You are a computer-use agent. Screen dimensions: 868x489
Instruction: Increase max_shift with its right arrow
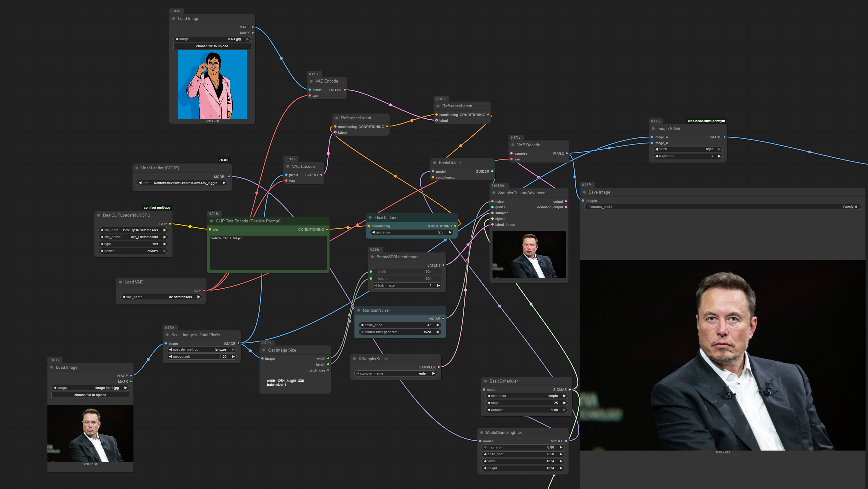561,448
